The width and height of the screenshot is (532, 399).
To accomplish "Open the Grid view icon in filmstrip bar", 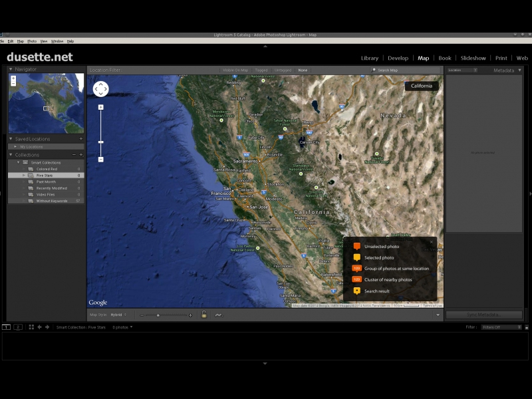I will point(31,327).
